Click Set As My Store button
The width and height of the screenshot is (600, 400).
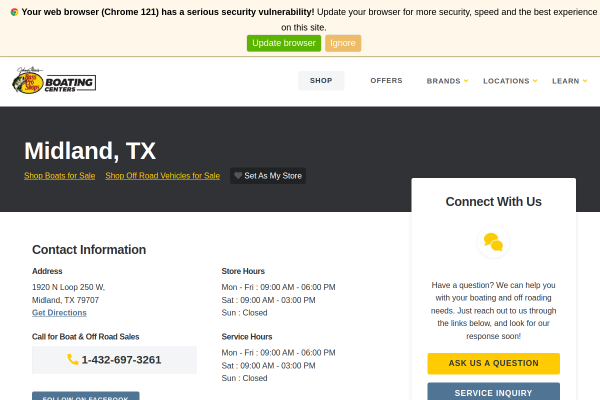click(x=268, y=176)
